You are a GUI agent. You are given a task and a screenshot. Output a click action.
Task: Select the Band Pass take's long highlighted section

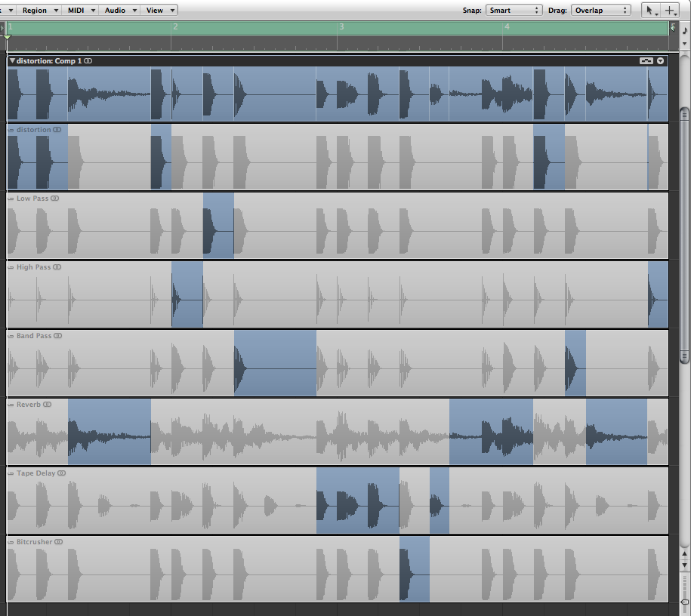pyautogui.click(x=275, y=362)
